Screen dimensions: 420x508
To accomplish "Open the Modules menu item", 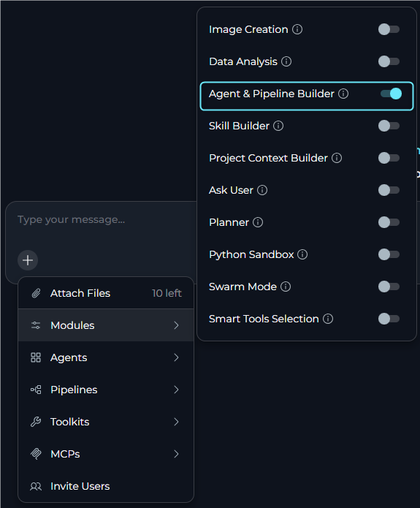I will click(x=106, y=325).
